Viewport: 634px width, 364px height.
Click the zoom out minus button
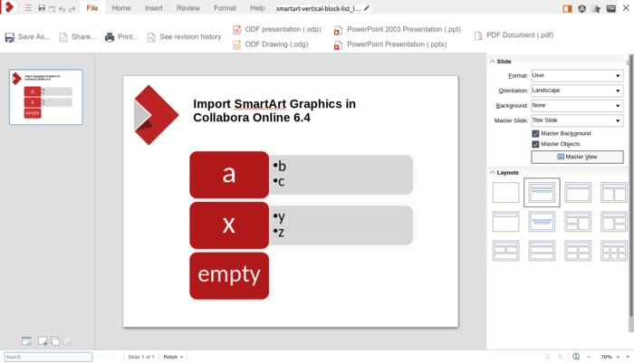[589, 357]
